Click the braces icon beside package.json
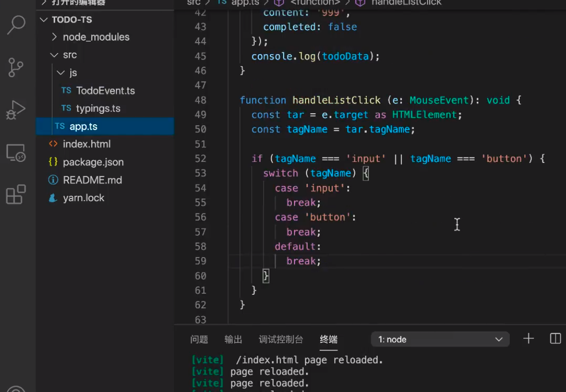566x392 pixels. (x=53, y=162)
